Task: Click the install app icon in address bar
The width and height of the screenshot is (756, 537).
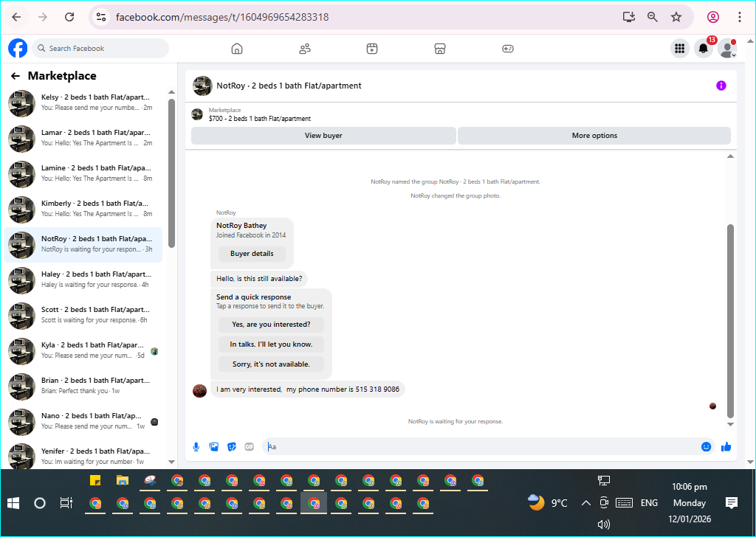Action: click(x=629, y=18)
